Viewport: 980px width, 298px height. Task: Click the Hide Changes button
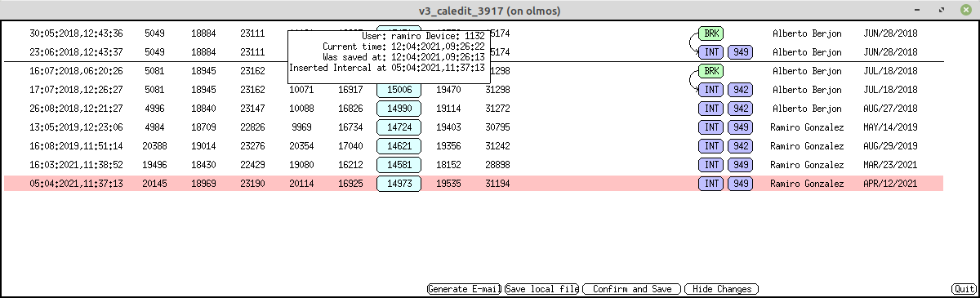point(722,289)
